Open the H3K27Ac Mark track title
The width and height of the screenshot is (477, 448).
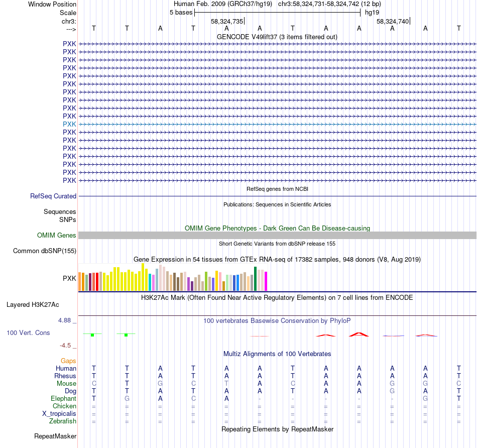point(277,297)
